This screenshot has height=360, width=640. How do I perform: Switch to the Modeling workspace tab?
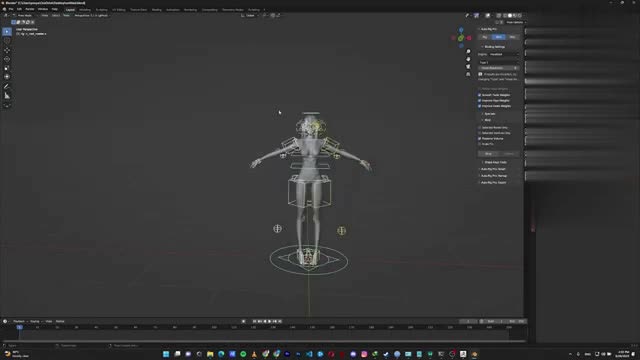click(x=85, y=9)
